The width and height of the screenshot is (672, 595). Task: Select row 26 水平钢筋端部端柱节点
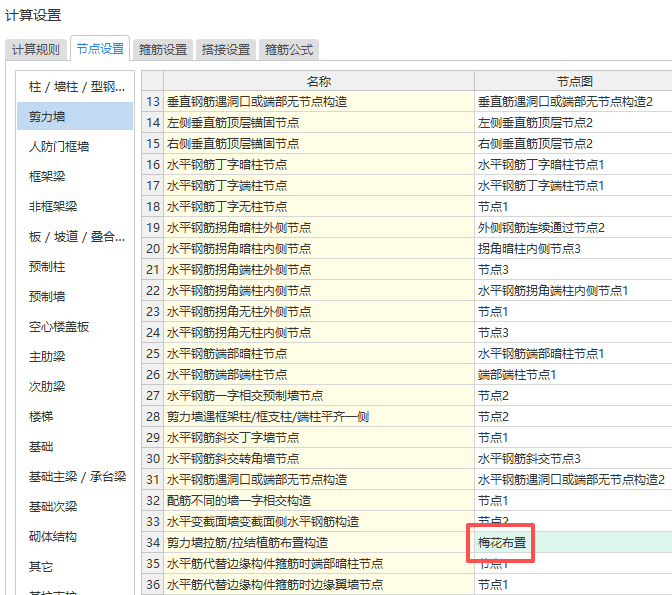point(319,375)
